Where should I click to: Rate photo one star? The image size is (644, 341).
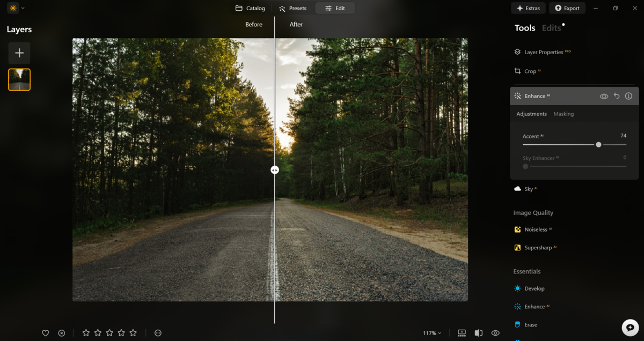[86, 333]
